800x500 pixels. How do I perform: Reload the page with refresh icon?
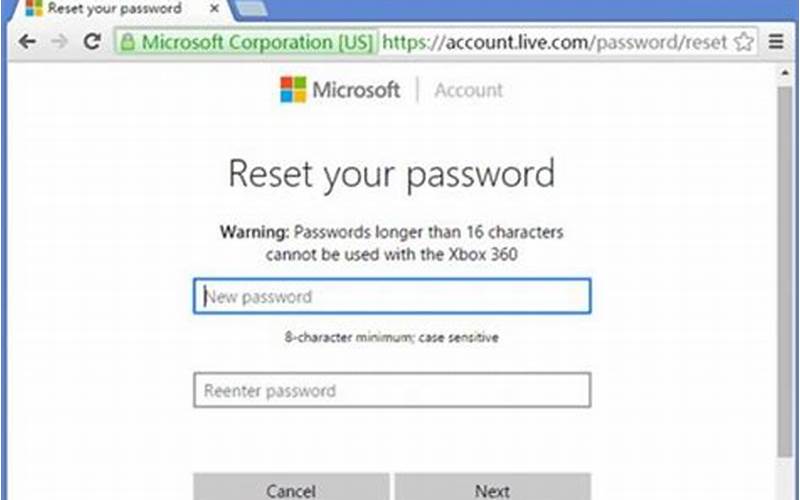[x=92, y=41]
